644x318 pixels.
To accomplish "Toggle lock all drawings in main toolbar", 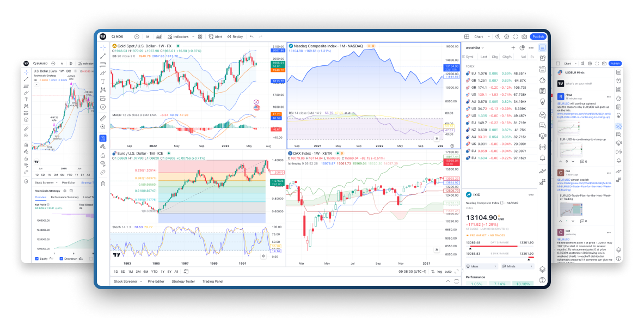I will (x=103, y=155).
